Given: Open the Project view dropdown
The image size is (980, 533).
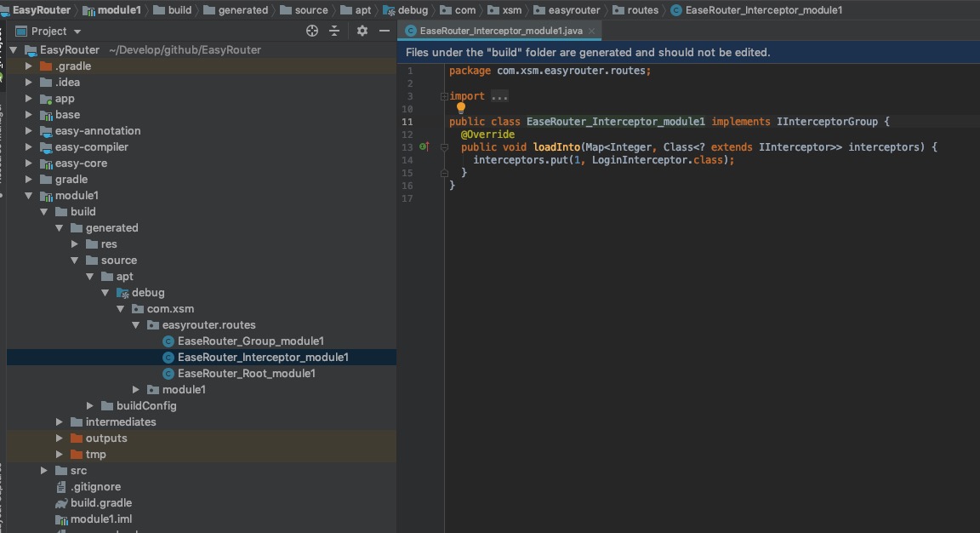Looking at the screenshot, I should [77, 32].
